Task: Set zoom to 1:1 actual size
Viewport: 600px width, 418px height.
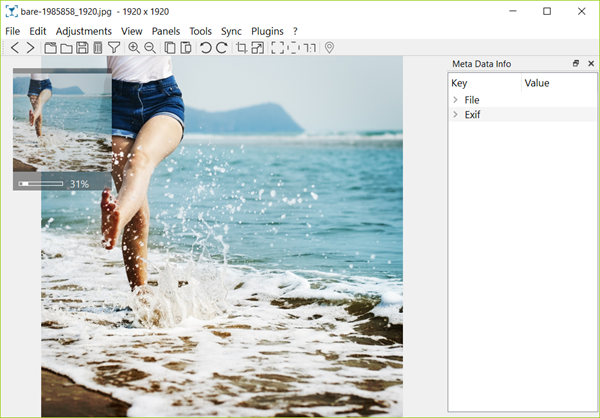Action: (x=310, y=48)
